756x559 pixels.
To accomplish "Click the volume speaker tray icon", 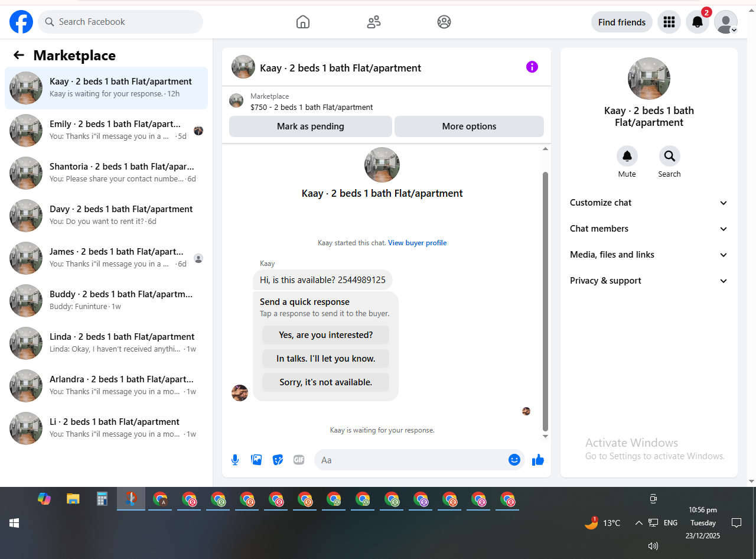I will click(x=653, y=546).
